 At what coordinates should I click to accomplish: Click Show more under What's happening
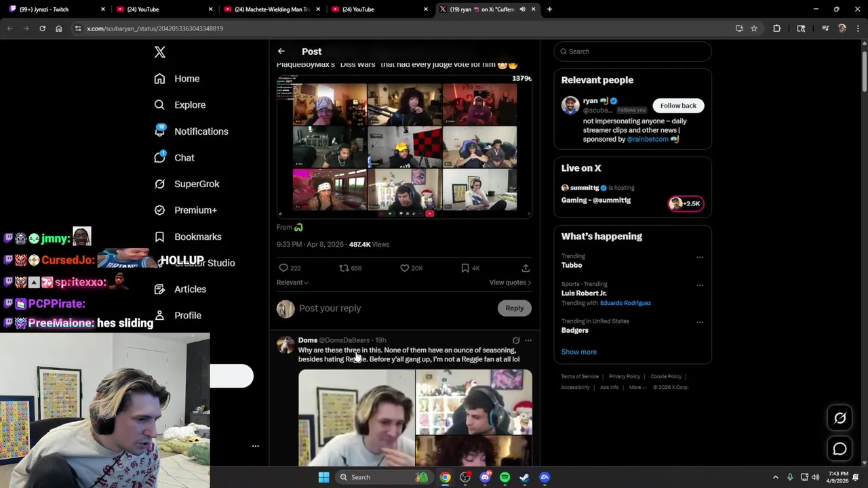(578, 352)
